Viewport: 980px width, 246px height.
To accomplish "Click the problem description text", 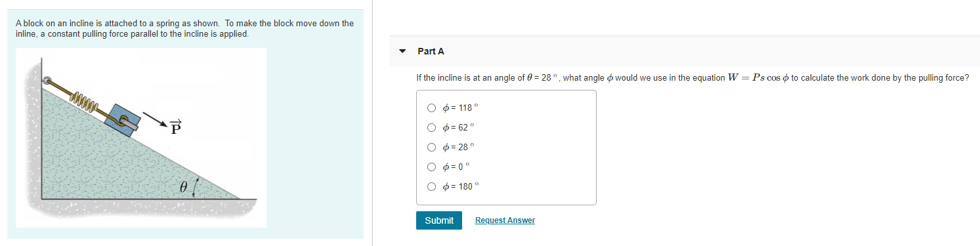I will pyautogui.click(x=184, y=28).
